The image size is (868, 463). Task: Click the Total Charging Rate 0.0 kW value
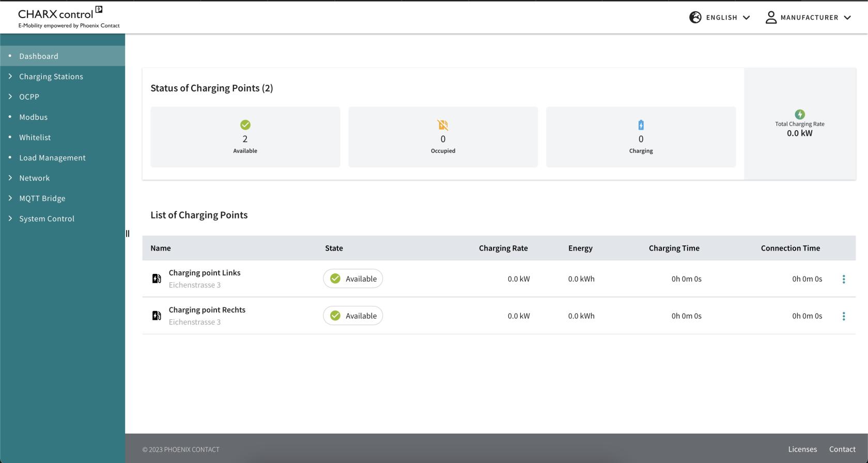[x=800, y=133]
